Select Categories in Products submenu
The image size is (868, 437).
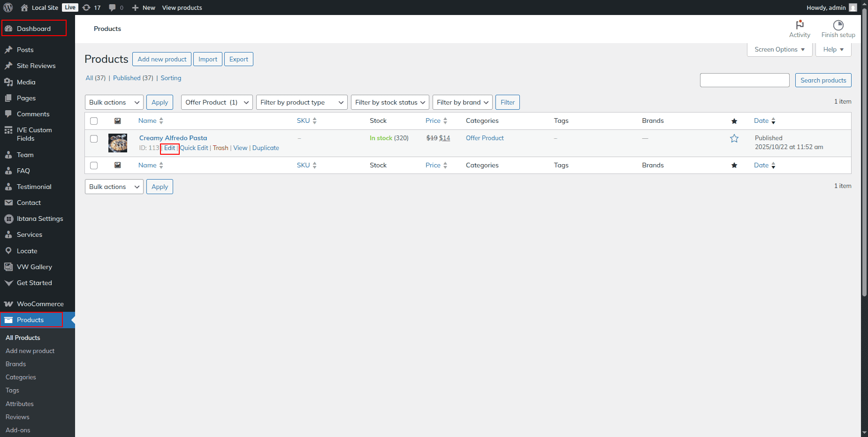pos(21,377)
